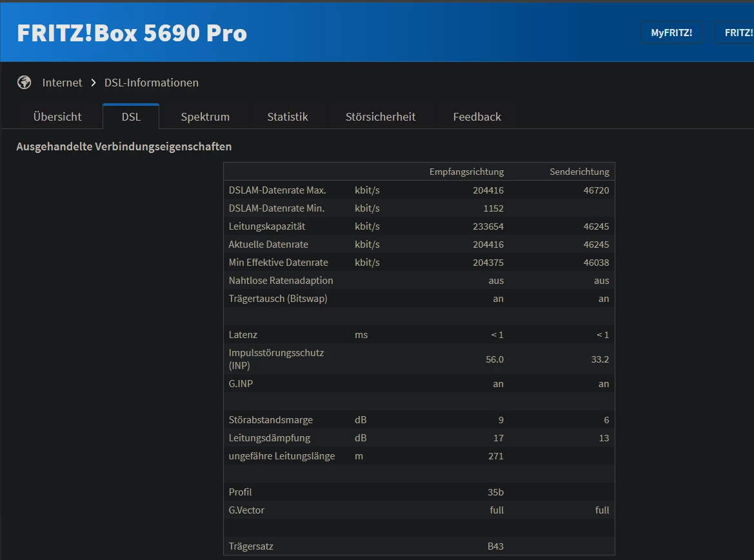This screenshot has width=754, height=560.
Task: Click the globe Internet icon in the breadcrumb
Action: [25, 83]
